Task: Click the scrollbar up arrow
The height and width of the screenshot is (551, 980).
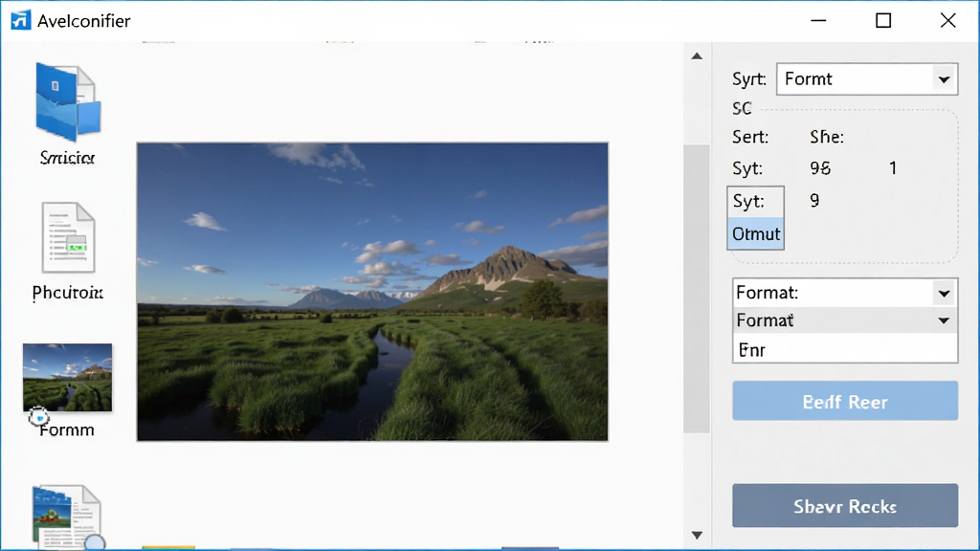Action: click(697, 56)
